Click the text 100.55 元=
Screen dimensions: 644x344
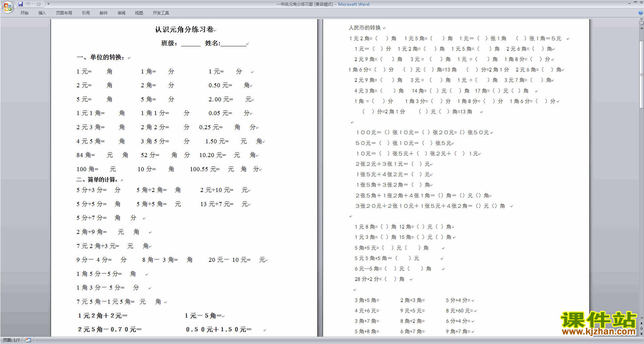pyautogui.click(x=205, y=169)
